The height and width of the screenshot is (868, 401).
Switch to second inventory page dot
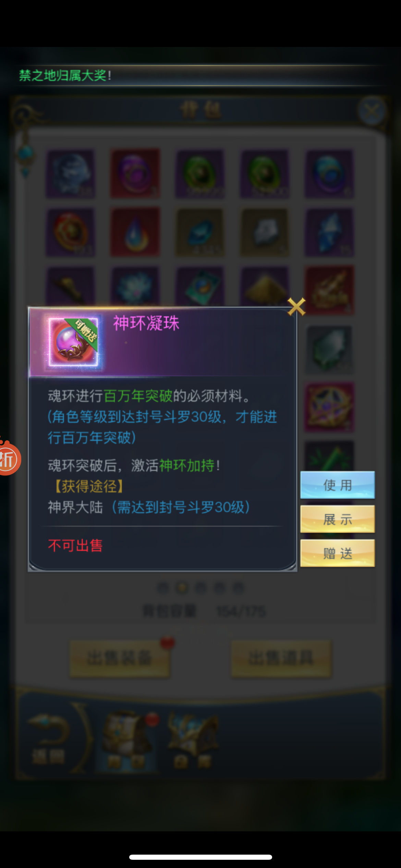182,588
